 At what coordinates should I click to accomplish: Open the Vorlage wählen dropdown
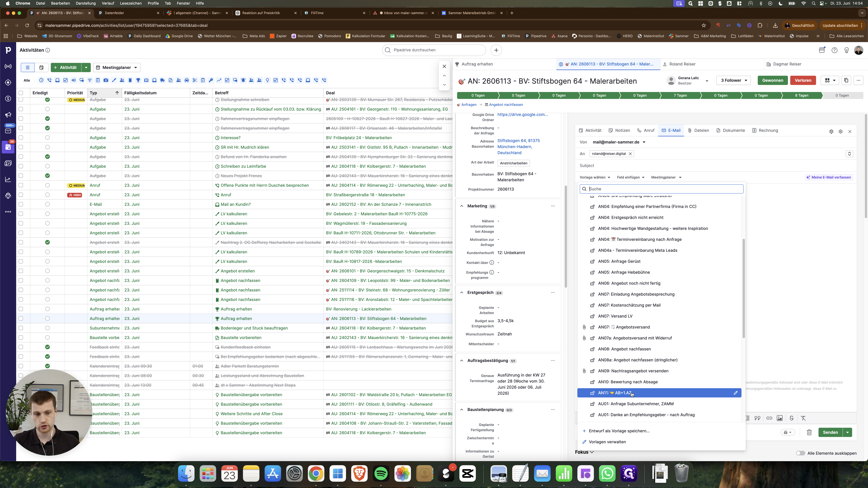[595, 177]
